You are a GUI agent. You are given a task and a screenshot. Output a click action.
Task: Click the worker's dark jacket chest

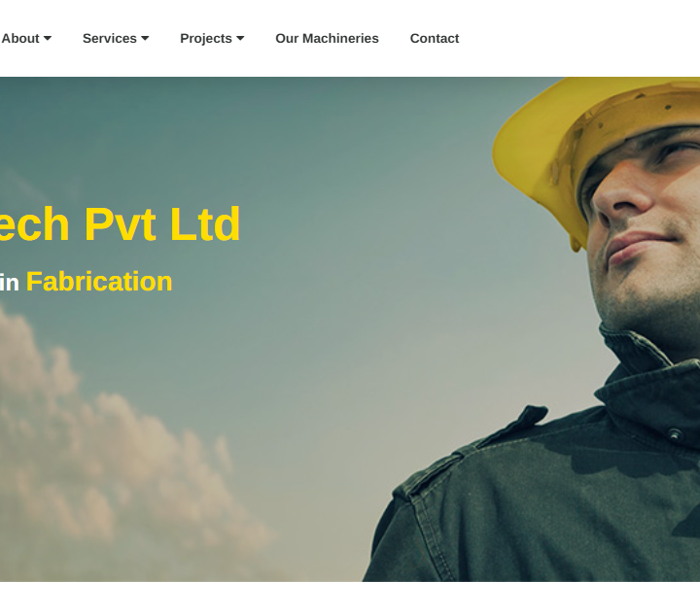pos(558,504)
